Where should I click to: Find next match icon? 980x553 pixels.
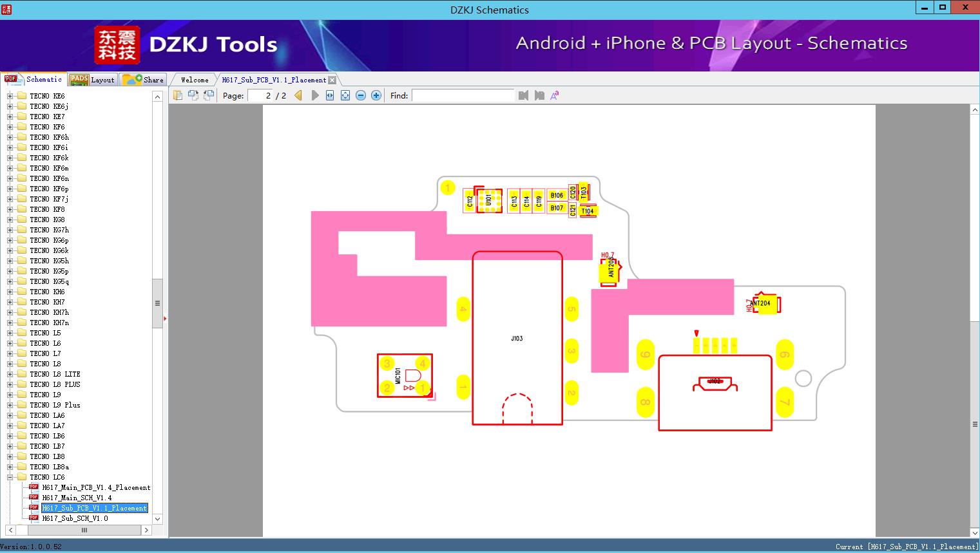(x=539, y=95)
